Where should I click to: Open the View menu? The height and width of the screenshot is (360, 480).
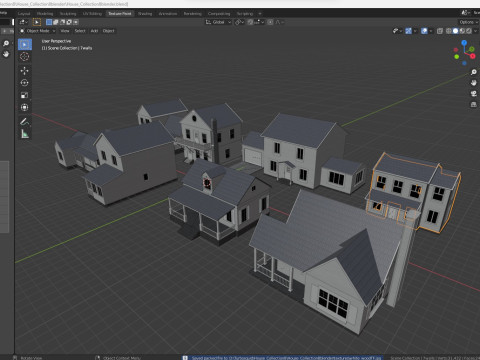tap(65, 31)
